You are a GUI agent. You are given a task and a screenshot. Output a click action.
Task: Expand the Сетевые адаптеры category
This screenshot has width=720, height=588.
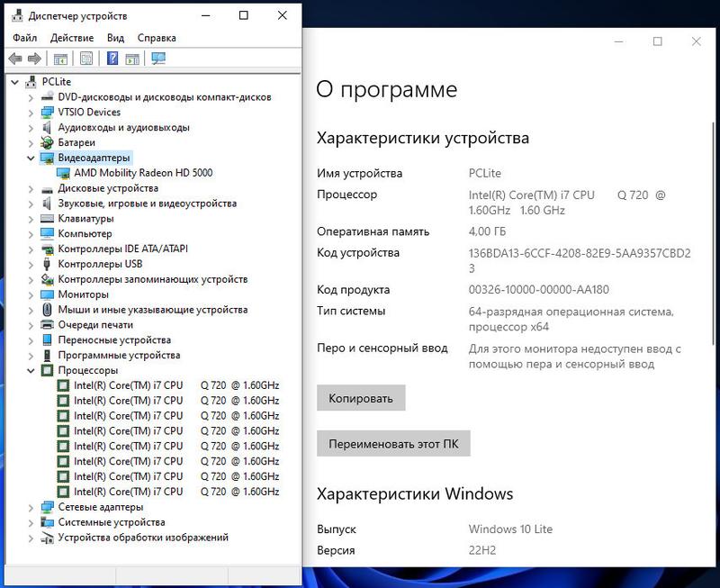click(31, 507)
